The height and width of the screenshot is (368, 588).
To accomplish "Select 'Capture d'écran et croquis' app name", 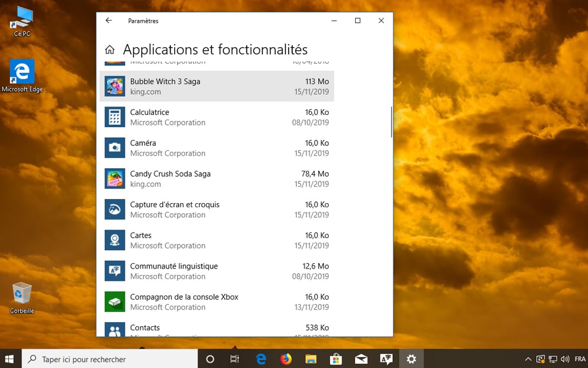I will [x=175, y=205].
